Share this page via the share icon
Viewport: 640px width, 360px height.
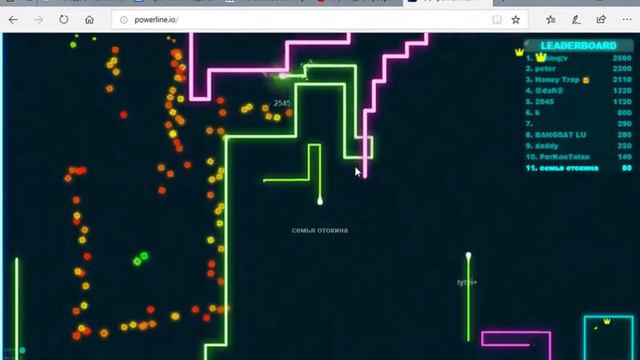[x=601, y=20]
